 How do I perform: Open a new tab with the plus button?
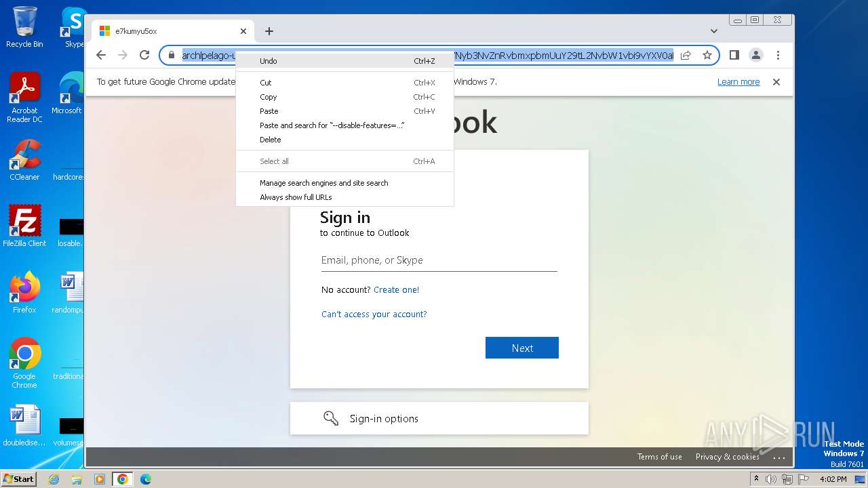coord(269,31)
